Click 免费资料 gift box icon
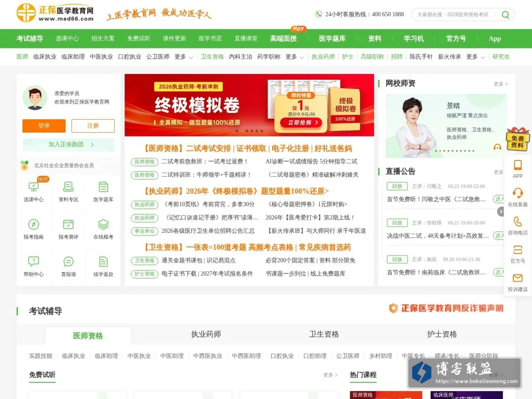This screenshot has height=399, width=532. 518,139
